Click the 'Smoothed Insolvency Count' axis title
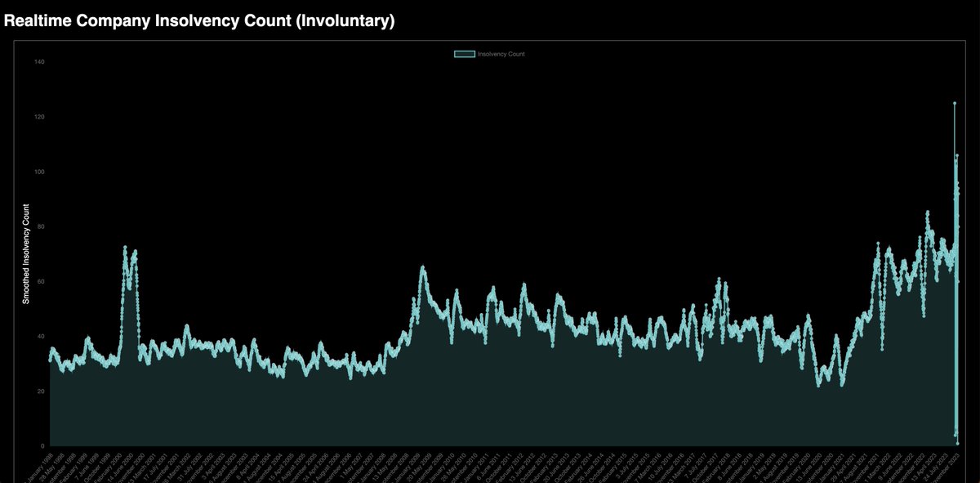Screen dimensions: 980x483 [25, 253]
